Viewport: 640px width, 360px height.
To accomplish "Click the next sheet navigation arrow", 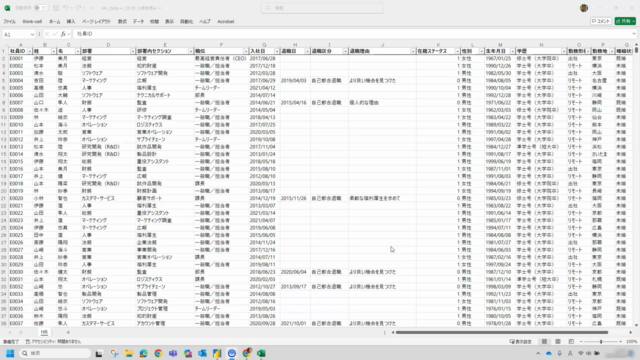I will [x=20, y=332].
